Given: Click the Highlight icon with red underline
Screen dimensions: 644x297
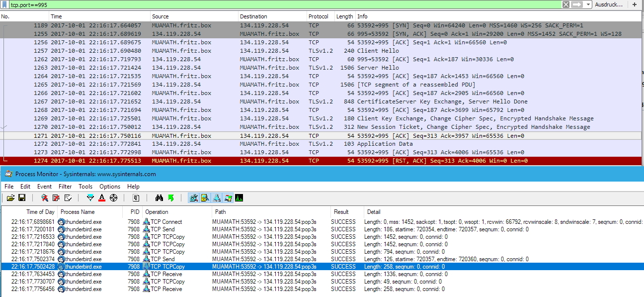Looking at the screenshot, I should coord(101,198).
